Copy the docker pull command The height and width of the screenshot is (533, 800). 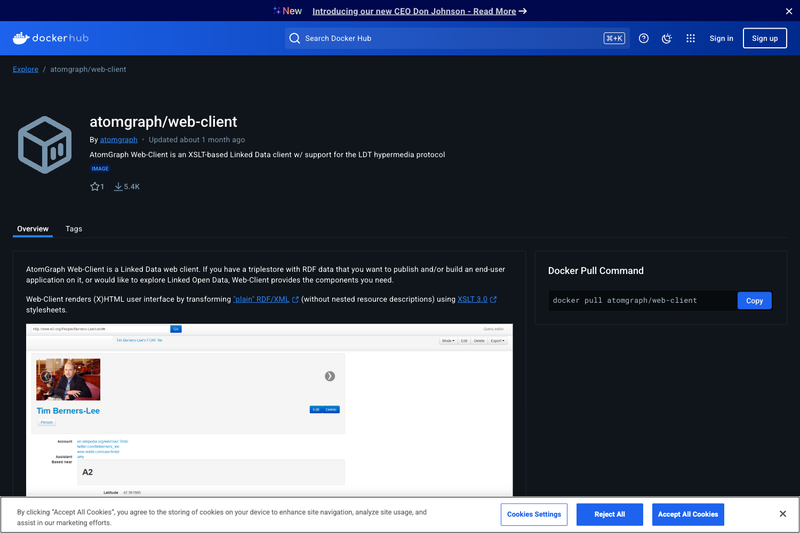coord(754,300)
